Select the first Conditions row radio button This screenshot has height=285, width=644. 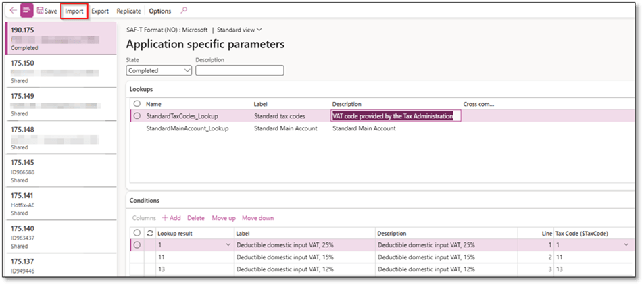137,245
